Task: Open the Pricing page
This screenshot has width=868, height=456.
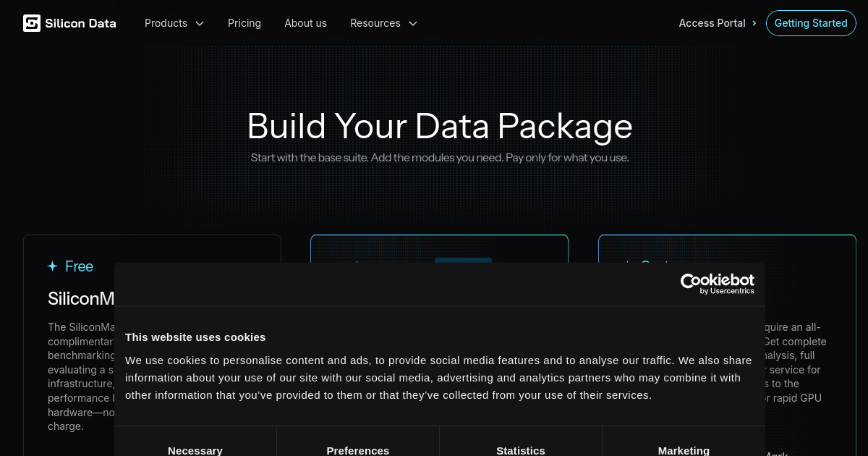Action: (244, 23)
